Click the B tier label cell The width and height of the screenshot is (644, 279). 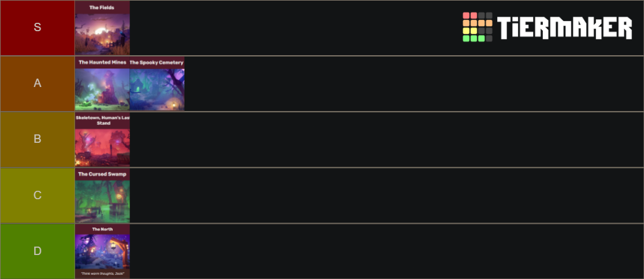pyautogui.click(x=37, y=139)
